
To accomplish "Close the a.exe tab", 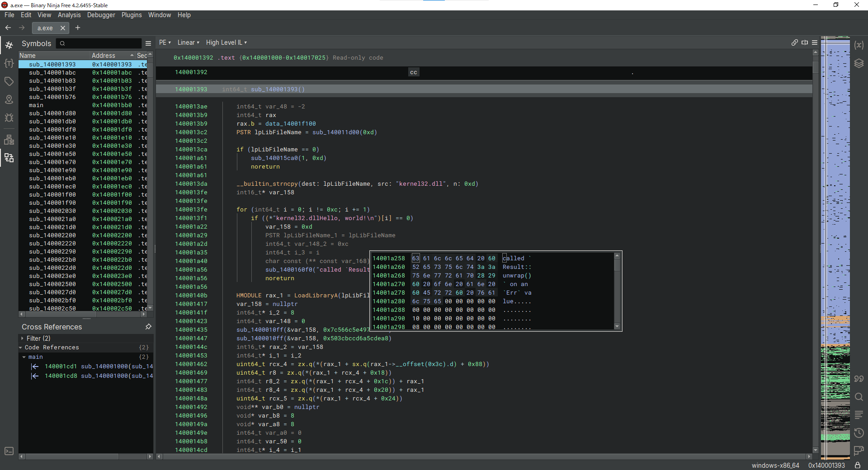I will (x=63, y=28).
